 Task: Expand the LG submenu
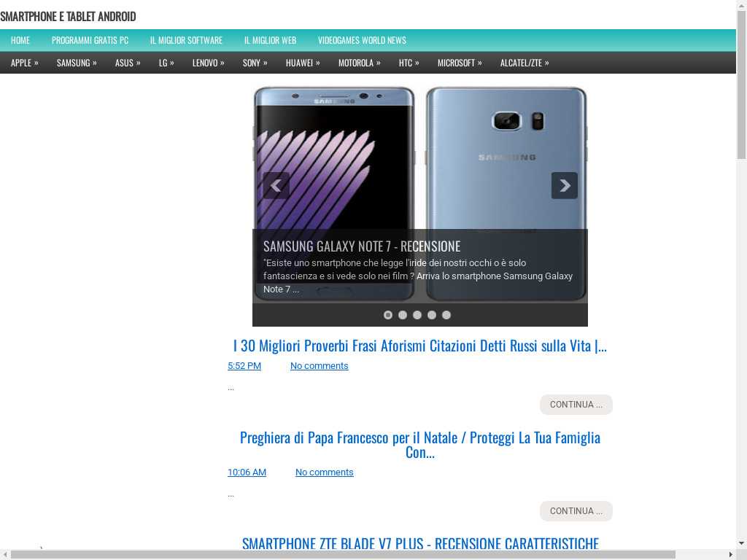point(166,63)
